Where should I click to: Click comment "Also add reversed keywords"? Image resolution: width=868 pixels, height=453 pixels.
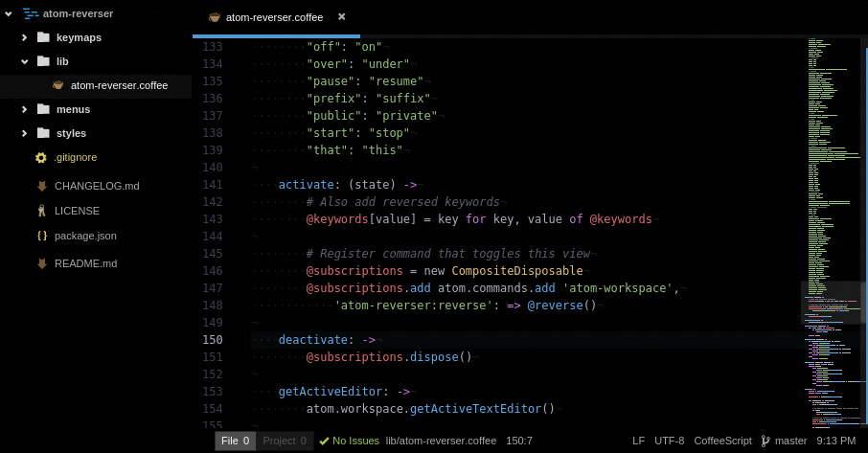pyautogui.click(x=403, y=202)
